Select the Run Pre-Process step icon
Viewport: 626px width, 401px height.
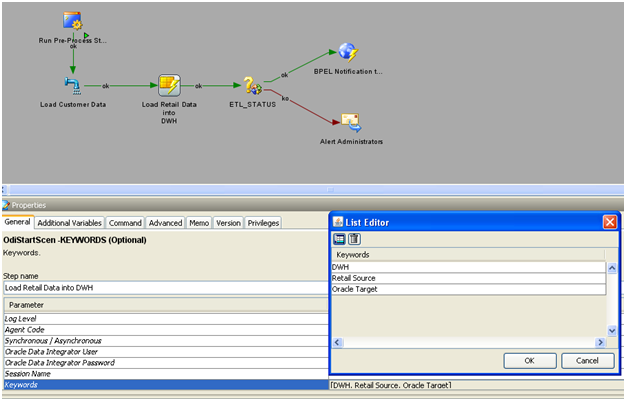coord(73,21)
